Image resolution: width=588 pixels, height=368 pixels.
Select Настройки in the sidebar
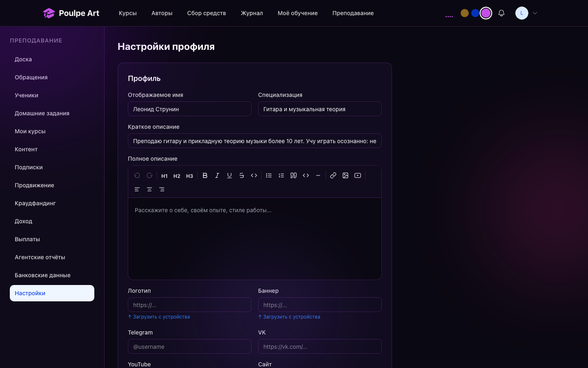click(x=52, y=293)
